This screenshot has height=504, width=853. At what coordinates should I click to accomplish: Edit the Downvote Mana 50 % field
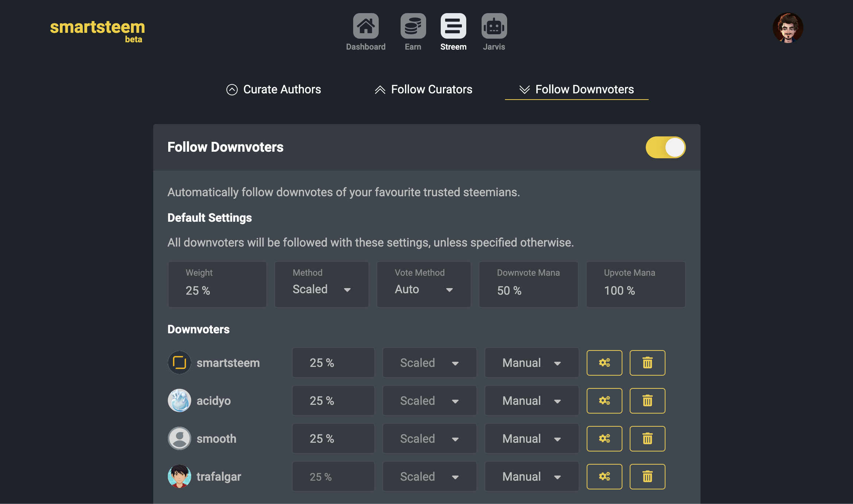[x=528, y=284]
